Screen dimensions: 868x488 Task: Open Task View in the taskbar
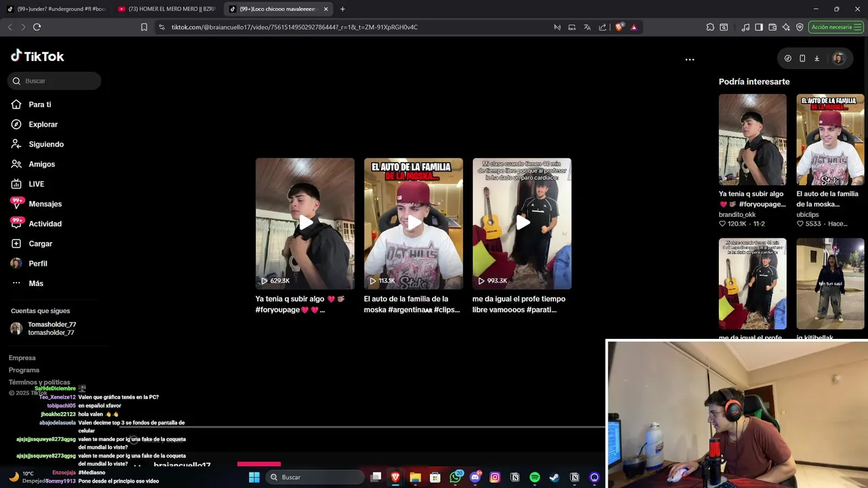click(376, 477)
